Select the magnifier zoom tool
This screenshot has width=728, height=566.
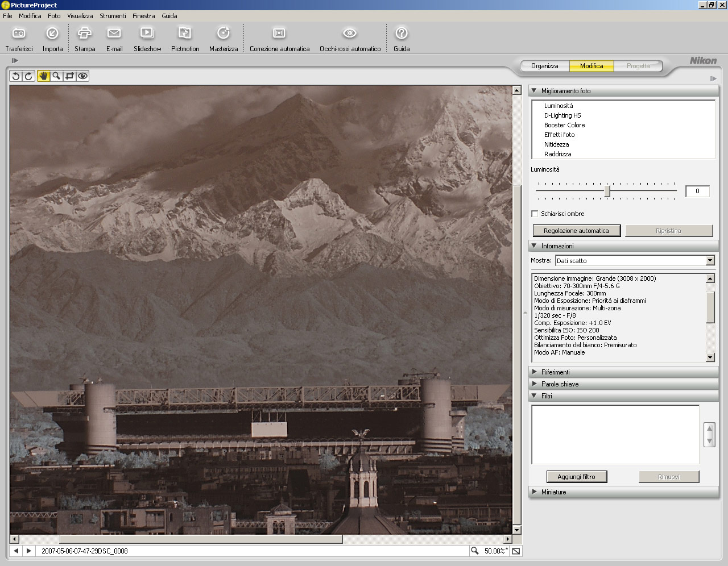(56, 76)
